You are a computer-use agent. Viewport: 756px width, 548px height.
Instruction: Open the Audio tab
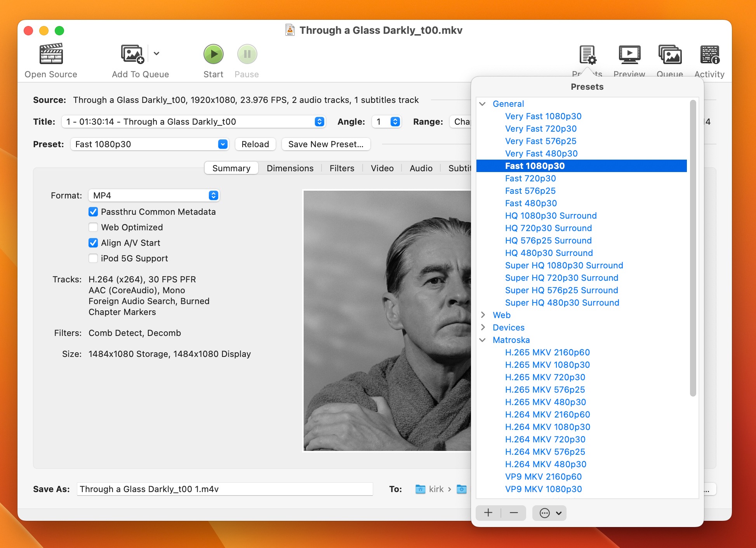(x=421, y=168)
